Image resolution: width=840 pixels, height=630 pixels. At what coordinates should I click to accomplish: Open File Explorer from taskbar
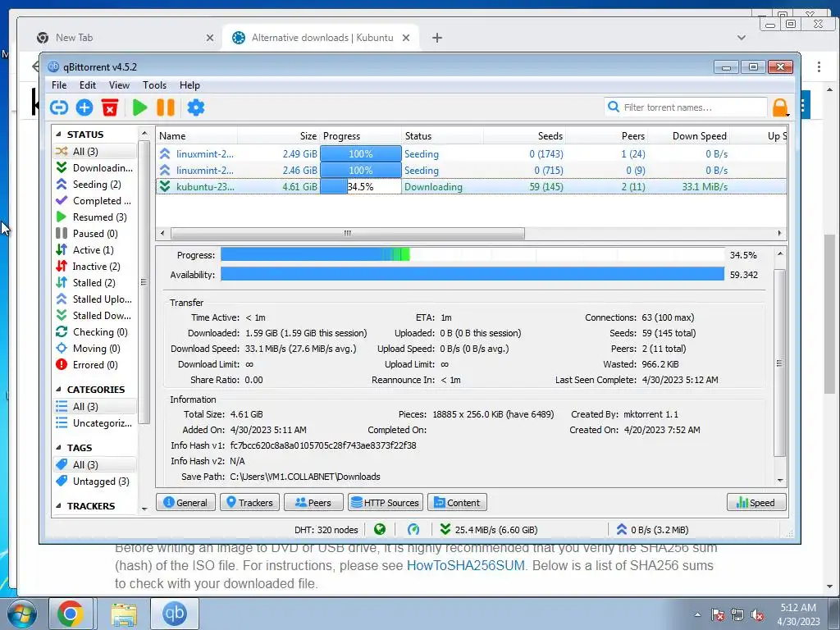click(x=124, y=614)
